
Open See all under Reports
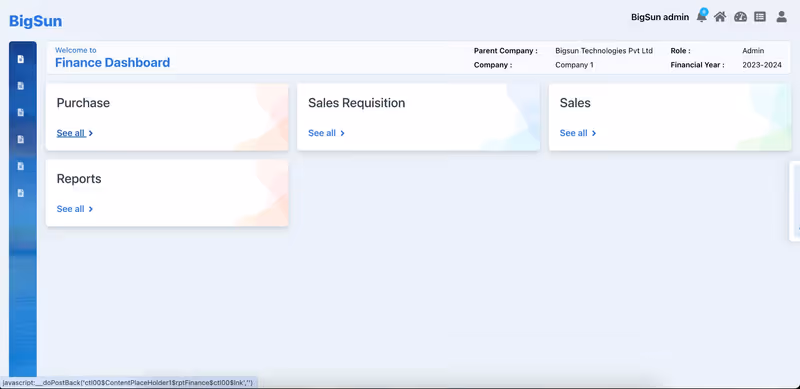tap(70, 209)
